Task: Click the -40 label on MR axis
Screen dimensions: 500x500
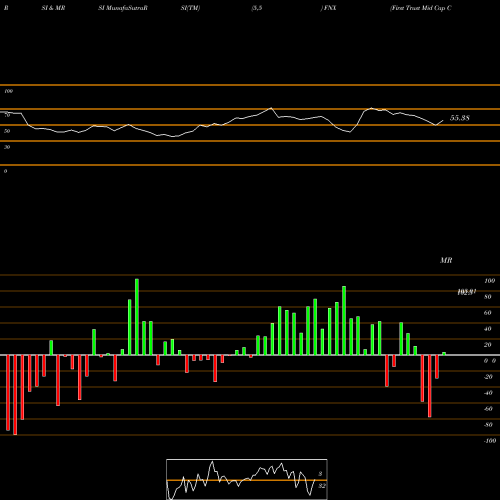Action: click(x=488, y=393)
